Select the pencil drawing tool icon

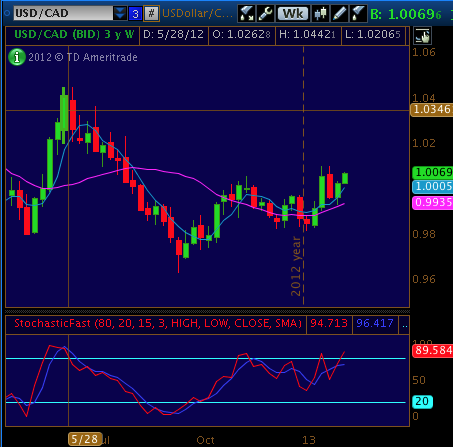point(339,14)
